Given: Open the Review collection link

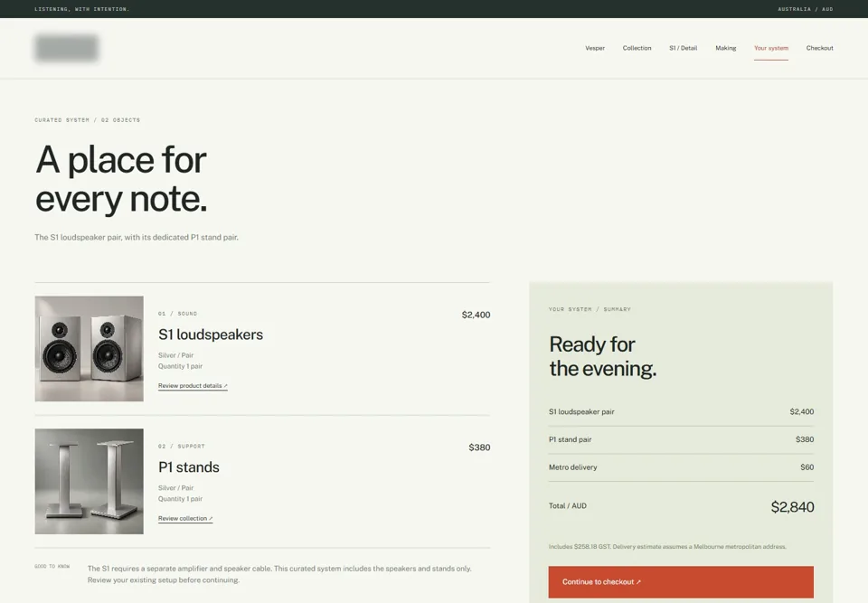Looking at the screenshot, I should (185, 519).
